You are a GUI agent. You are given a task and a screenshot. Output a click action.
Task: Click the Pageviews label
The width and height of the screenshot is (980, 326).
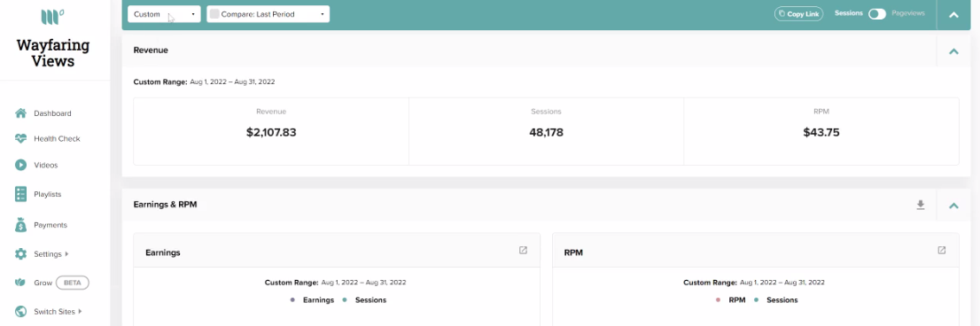908,13
